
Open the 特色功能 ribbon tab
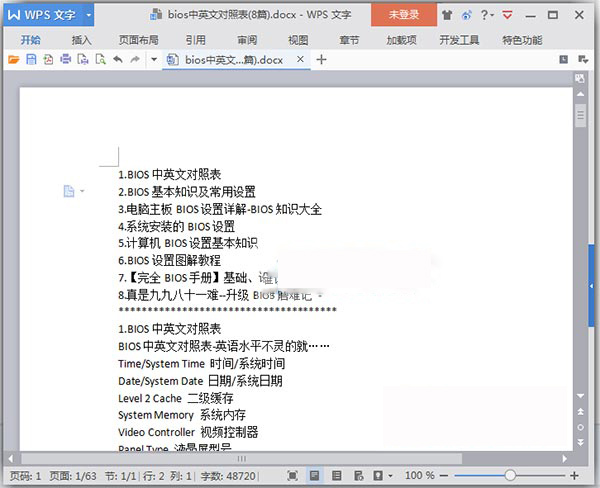522,40
